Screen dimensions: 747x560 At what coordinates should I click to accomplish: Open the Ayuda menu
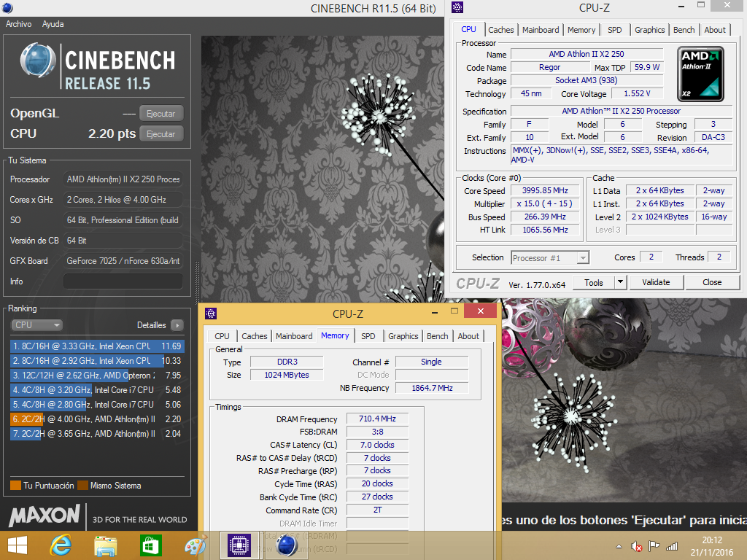tap(53, 24)
